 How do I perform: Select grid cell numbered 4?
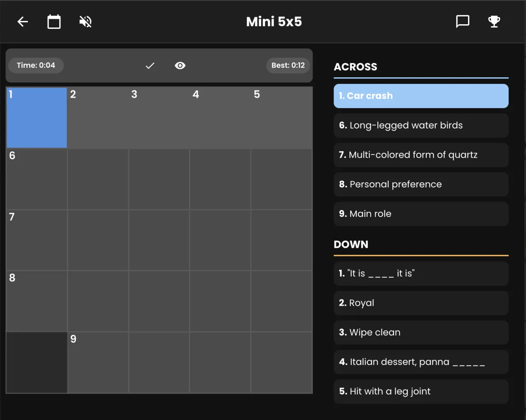pos(221,118)
